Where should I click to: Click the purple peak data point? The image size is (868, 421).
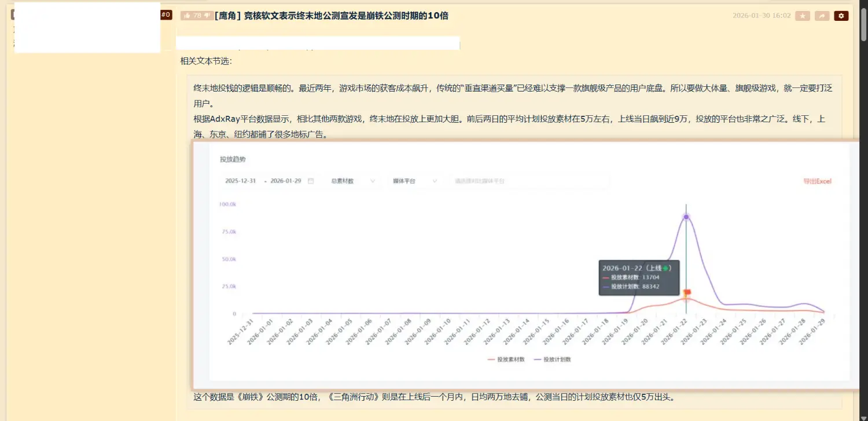click(686, 217)
